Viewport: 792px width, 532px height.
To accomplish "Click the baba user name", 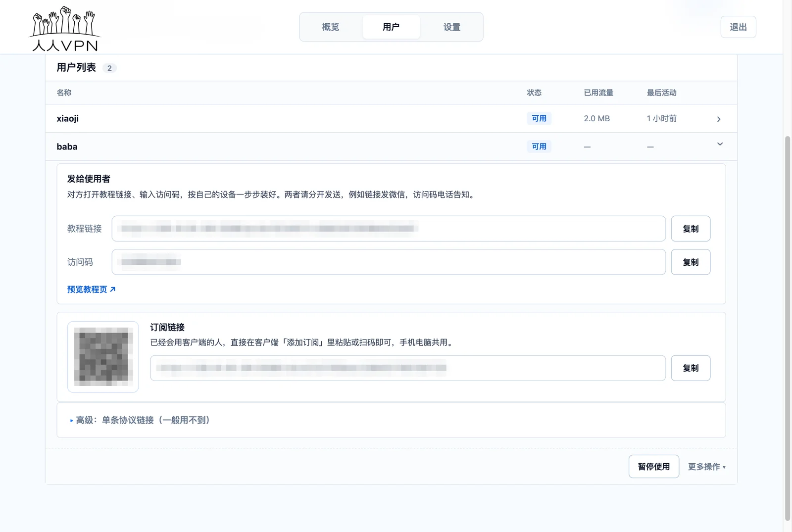I will [x=67, y=146].
